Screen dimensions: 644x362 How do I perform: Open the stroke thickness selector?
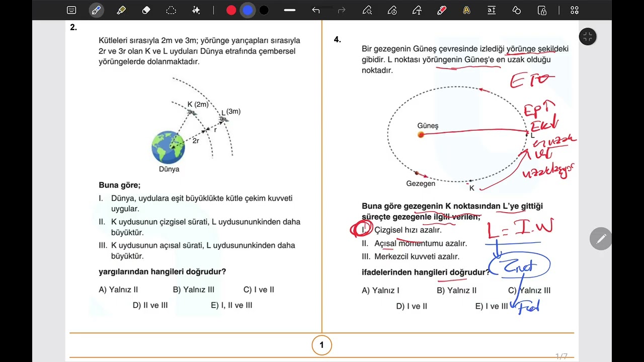[x=290, y=10]
